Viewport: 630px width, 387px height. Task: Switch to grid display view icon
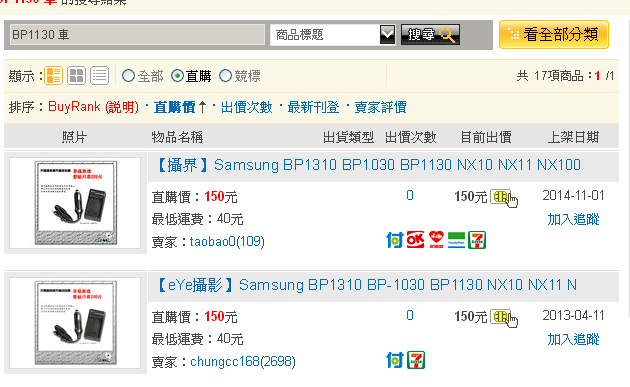coord(76,76)
